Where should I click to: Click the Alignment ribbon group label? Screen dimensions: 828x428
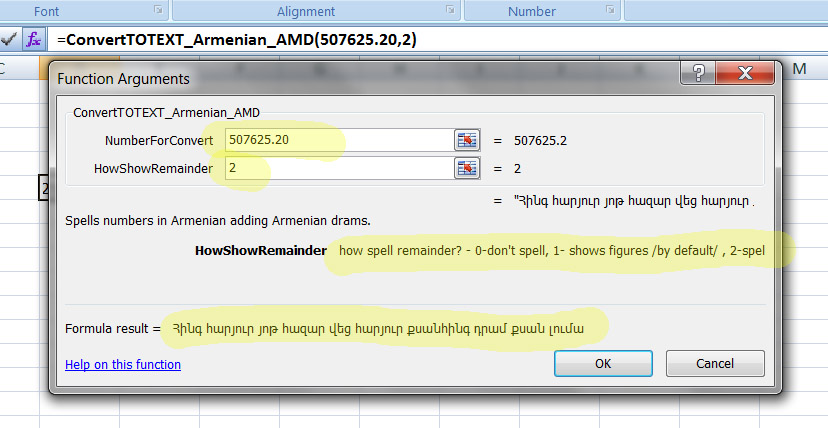point(305,11)
